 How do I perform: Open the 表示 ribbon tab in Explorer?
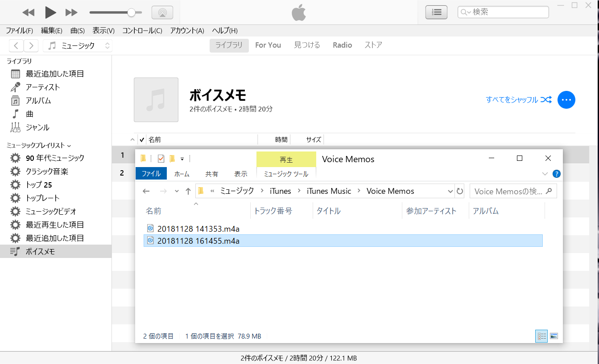pyautogui.click(x=241, y=174)
